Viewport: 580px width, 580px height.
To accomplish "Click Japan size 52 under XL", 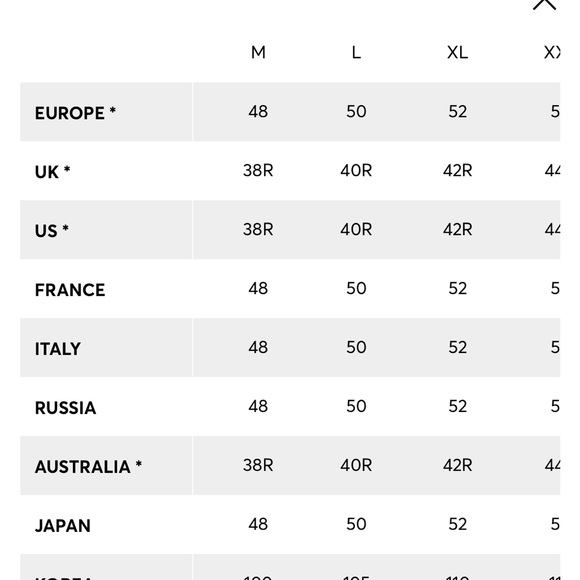I will point(458,524).
